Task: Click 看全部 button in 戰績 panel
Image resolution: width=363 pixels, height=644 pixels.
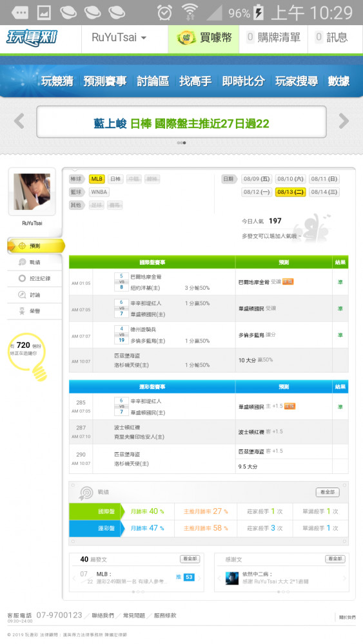Action: 328,492
